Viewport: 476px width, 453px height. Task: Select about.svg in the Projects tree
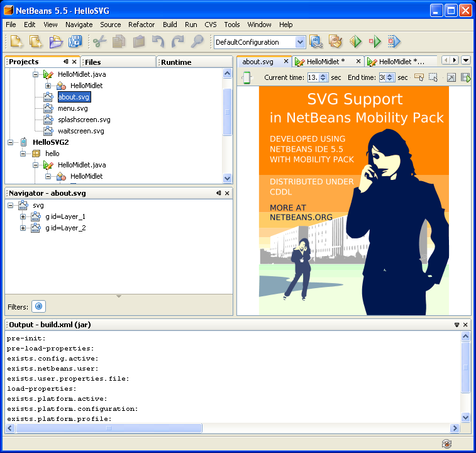pyautogui.click(x=74, y=97)
